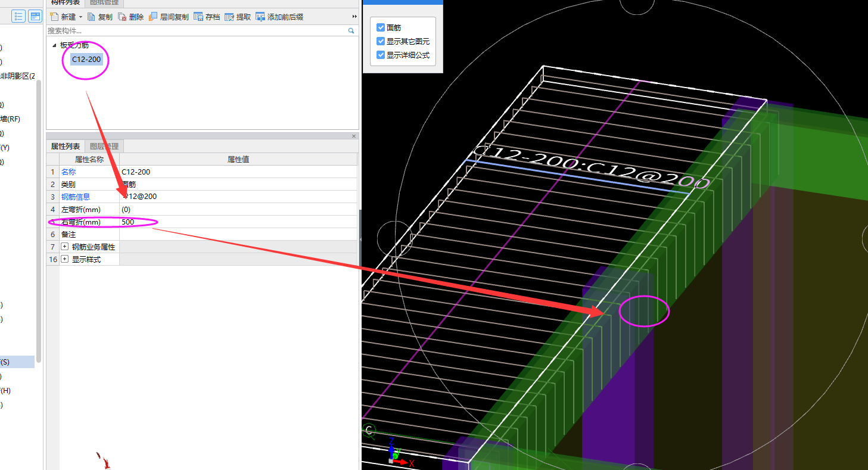
Task: Click the 名称 property link
Action: (69, 172)
